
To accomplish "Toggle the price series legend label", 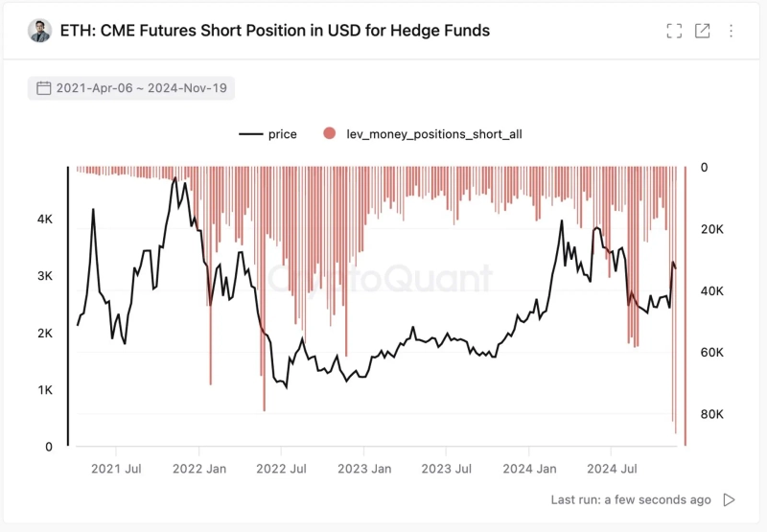I will coord(283,134).
